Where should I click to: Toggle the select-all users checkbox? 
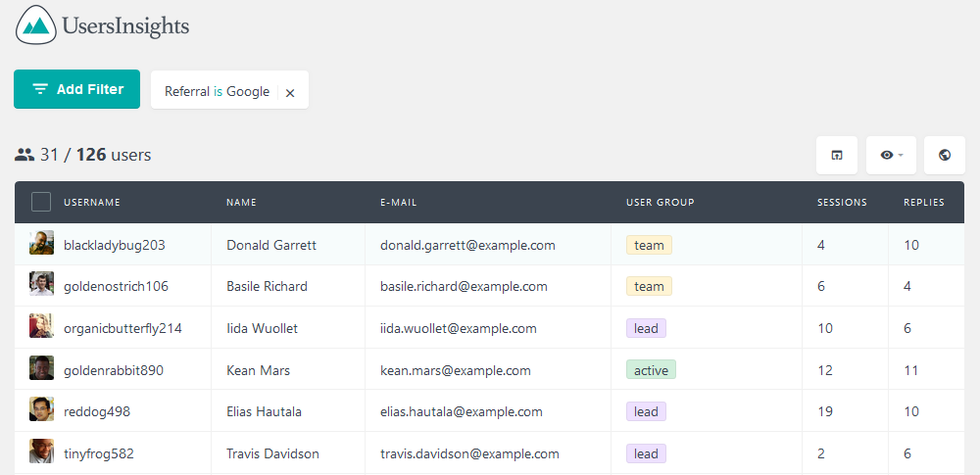41,202
